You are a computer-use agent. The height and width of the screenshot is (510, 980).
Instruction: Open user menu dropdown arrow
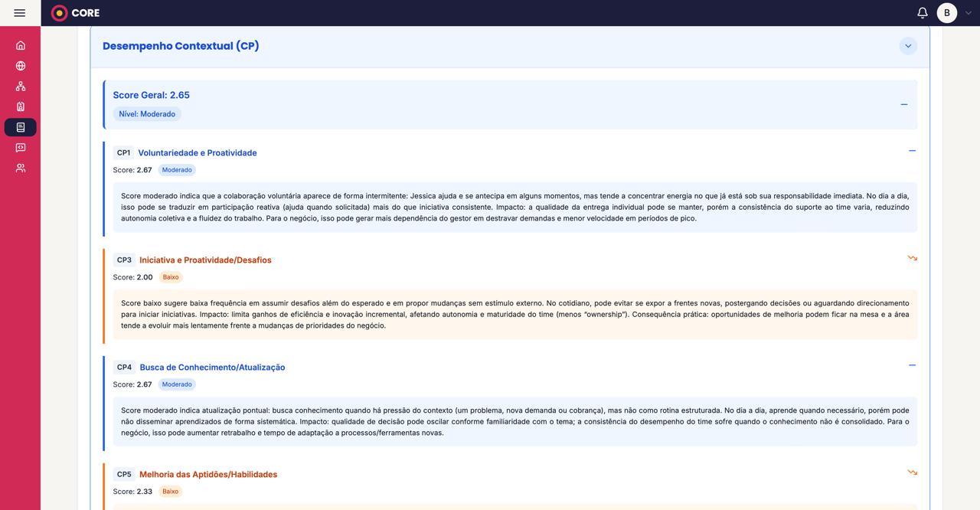pos(968,13)
